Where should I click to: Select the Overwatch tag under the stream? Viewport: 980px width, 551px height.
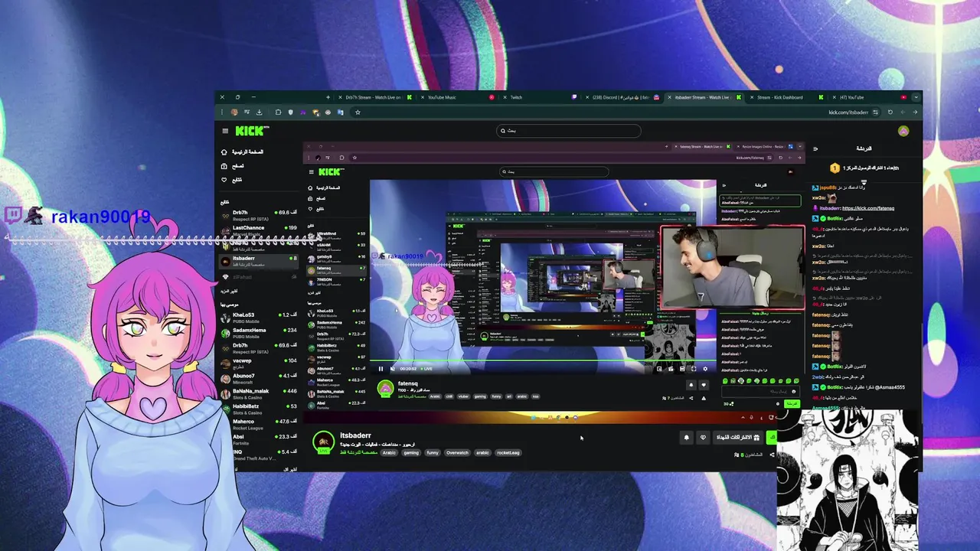(x=457, y=452)
